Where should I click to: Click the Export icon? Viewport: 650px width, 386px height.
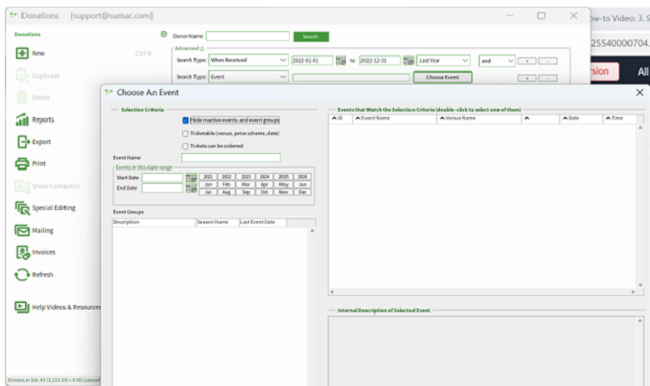click(x=22, y=142)
